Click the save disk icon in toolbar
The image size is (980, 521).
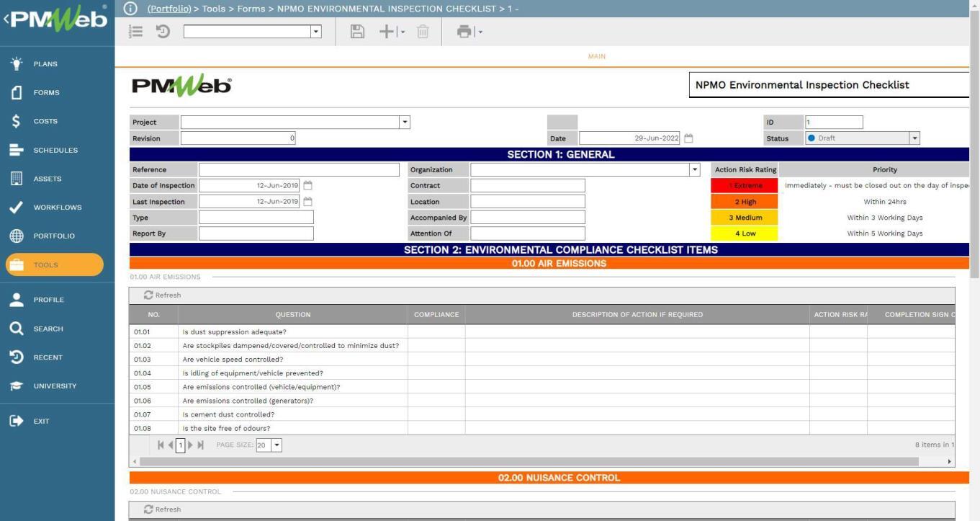click(357, 32)
